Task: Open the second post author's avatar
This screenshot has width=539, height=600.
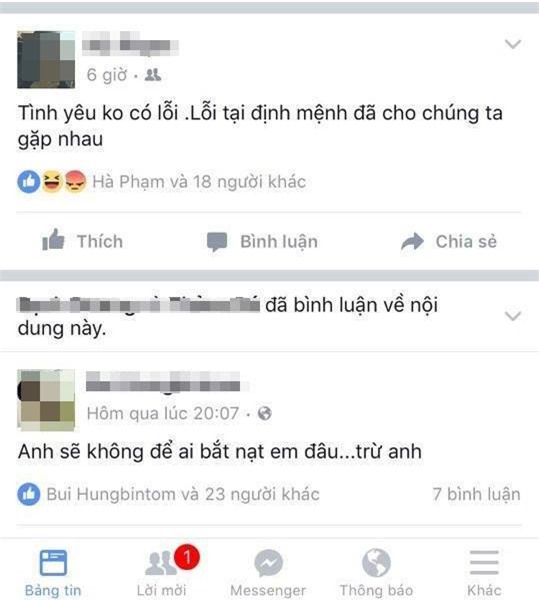Action: (x=46, y=400)
